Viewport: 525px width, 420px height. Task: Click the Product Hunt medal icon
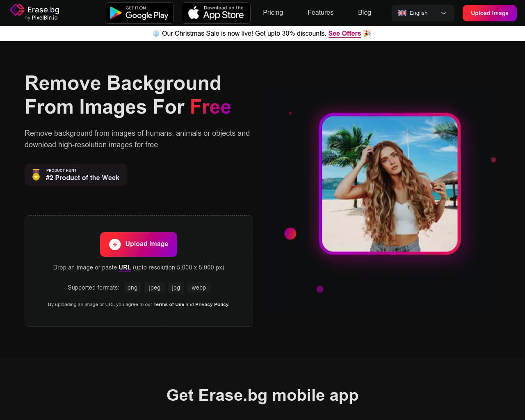coord(36,175)
